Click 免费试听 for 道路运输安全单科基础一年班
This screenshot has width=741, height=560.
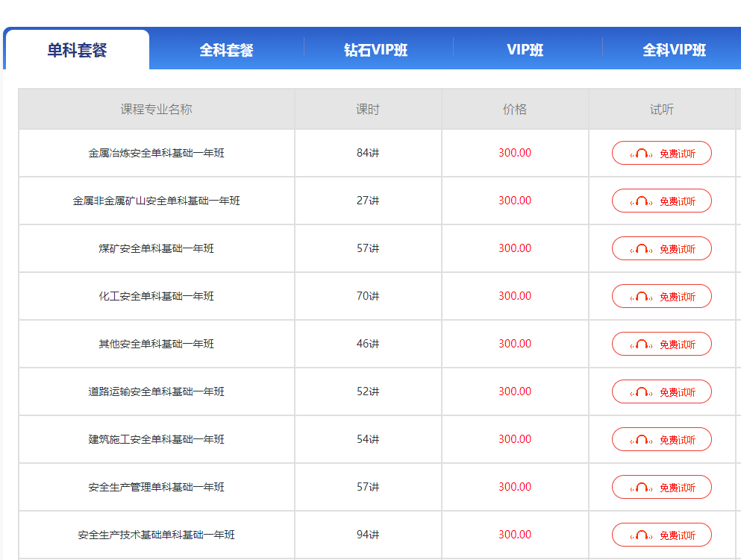coord(662,391)
